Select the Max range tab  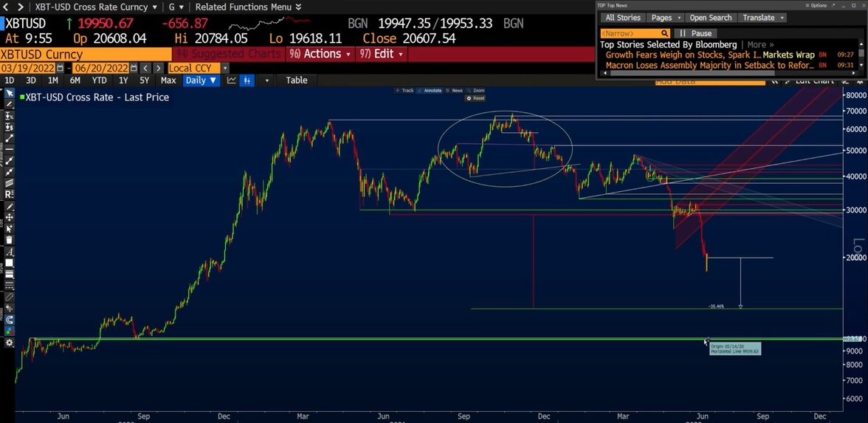point(168,80)
